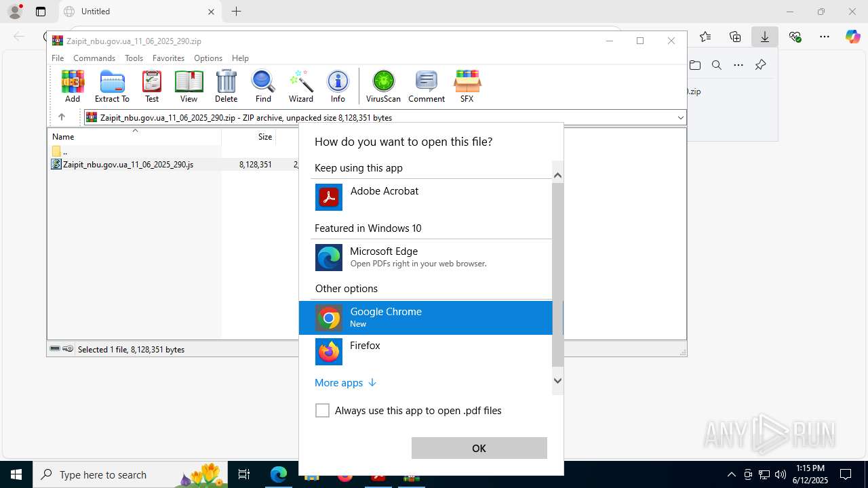Image resolution: width=868 pixels, height=488 pixels.
Task: Open WinRAR address path dropdown
Action: click(x=680, y=117)
